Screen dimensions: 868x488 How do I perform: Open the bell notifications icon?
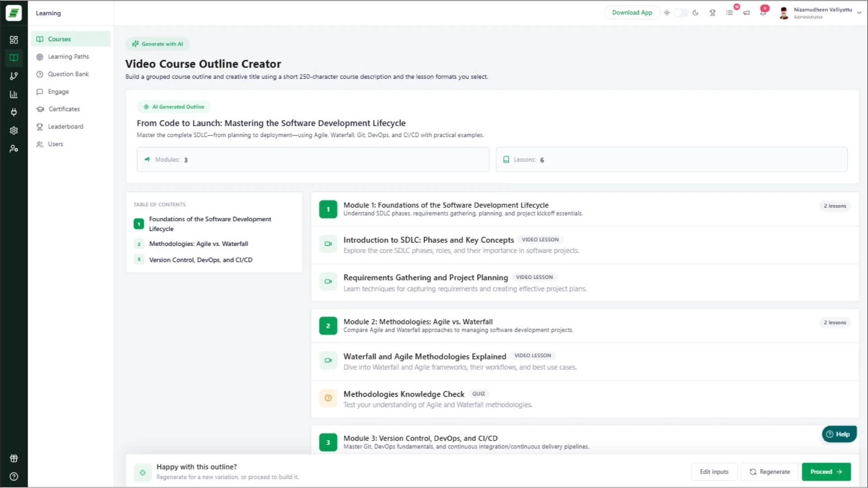[763, 13]
